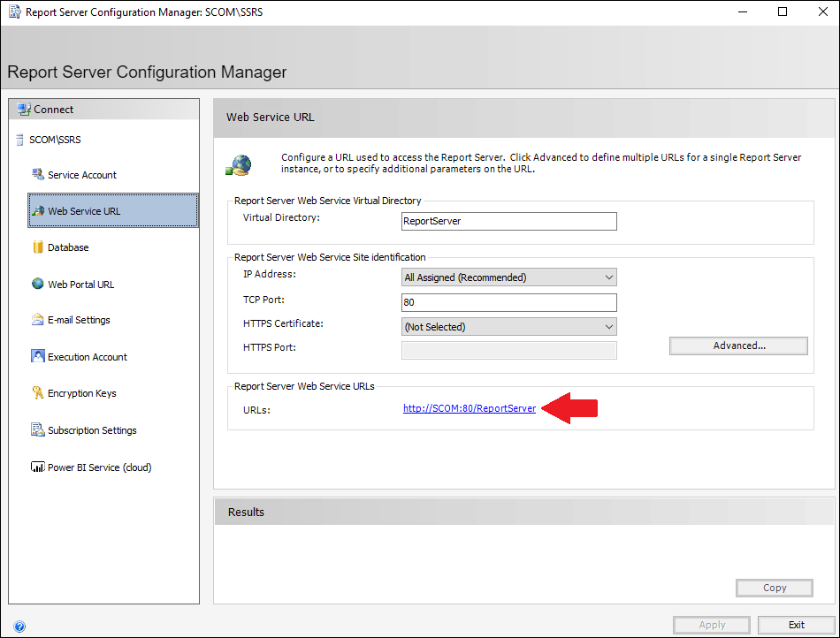Open the http://SCOM:80/ReportServer link

click(x=470, y=408)
